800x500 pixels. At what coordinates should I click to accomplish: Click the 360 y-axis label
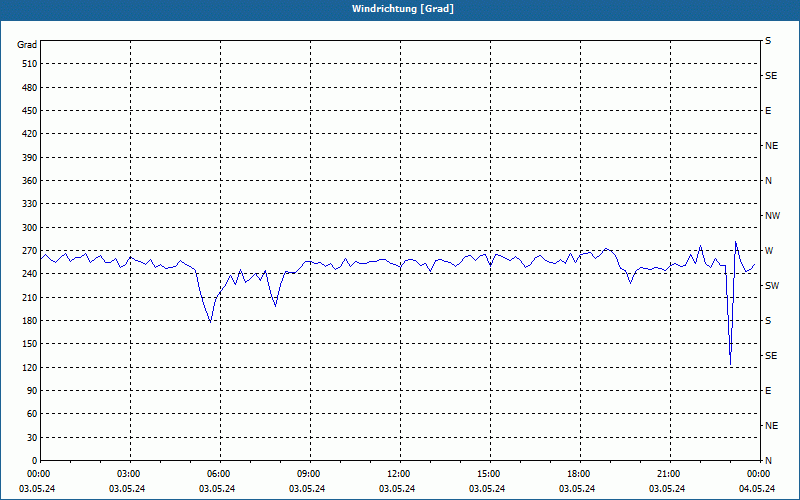[x=30, y=181]
